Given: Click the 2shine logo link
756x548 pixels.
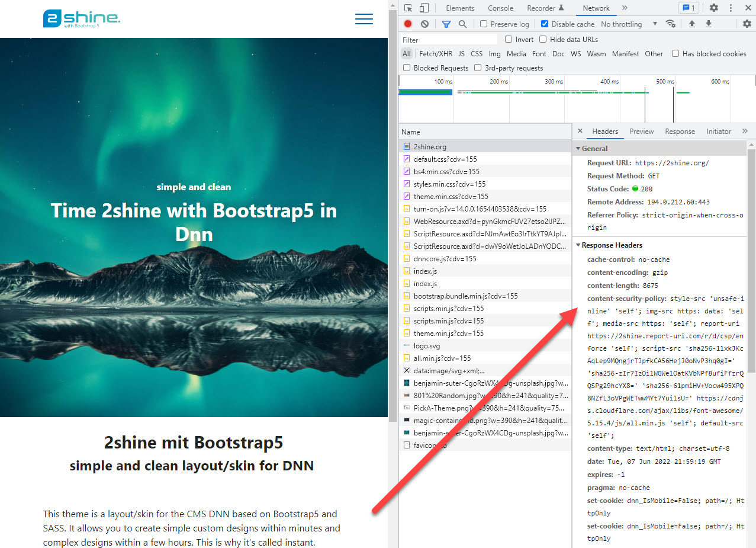Looking at the screenshot, I should tap(82, 18).
